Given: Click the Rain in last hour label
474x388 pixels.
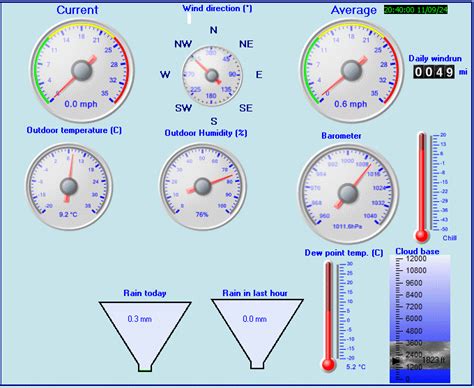Looking at the screenshot, I should [255, 293].
